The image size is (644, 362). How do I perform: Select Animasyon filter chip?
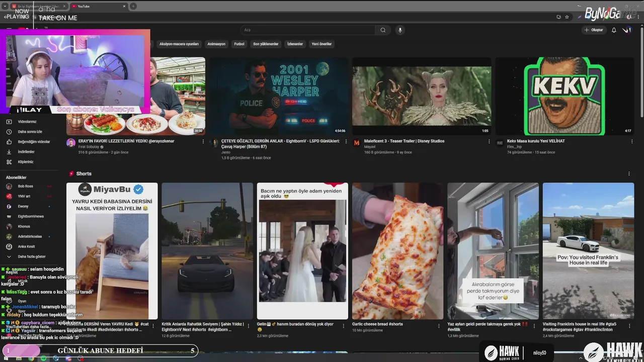click(216, 44)
